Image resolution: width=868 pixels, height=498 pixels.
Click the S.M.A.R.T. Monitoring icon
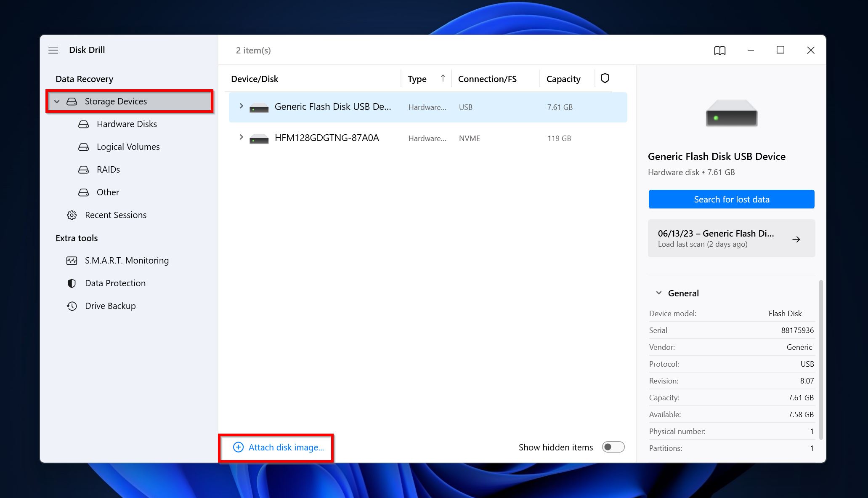point(72,260)
